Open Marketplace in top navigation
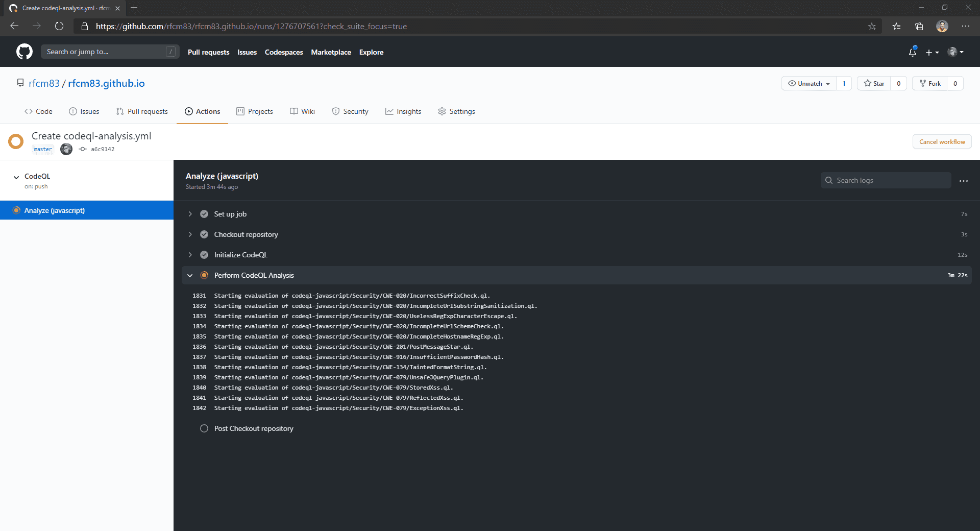 tap(331, 52)
